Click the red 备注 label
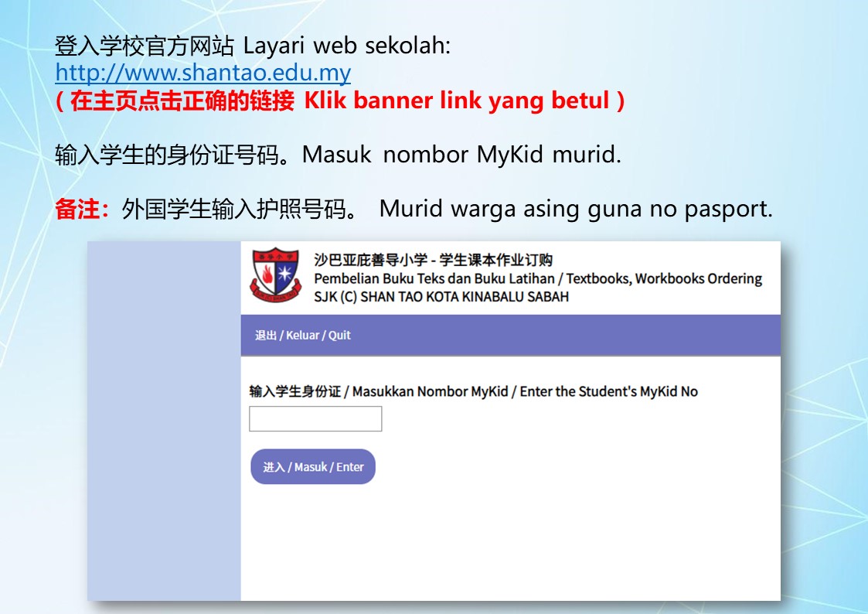This screenshot has width=868, height=614. click(x=82, y=210)
